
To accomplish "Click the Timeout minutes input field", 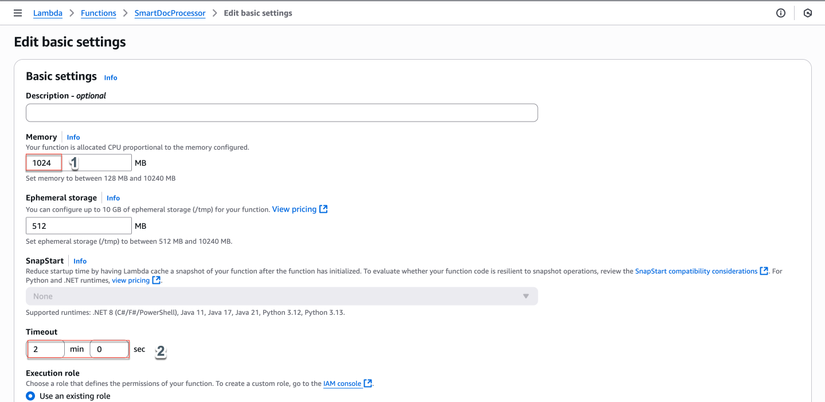I will pos(45,349).
